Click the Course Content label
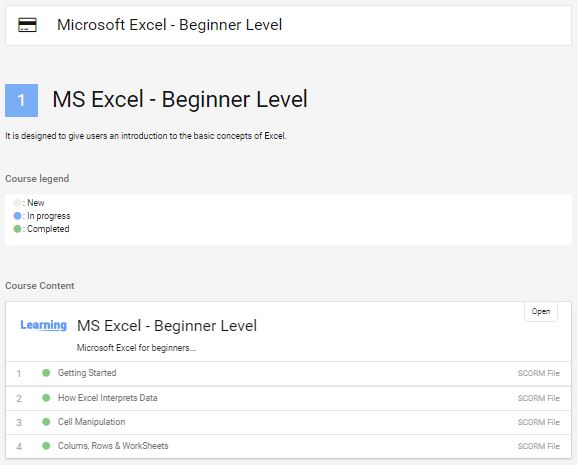 click(x=40, y=286)
